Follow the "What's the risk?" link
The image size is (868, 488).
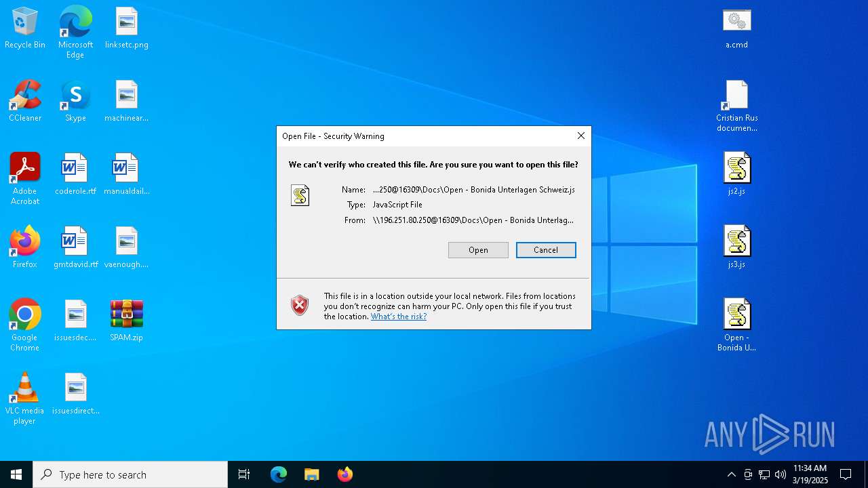(399, 317)
